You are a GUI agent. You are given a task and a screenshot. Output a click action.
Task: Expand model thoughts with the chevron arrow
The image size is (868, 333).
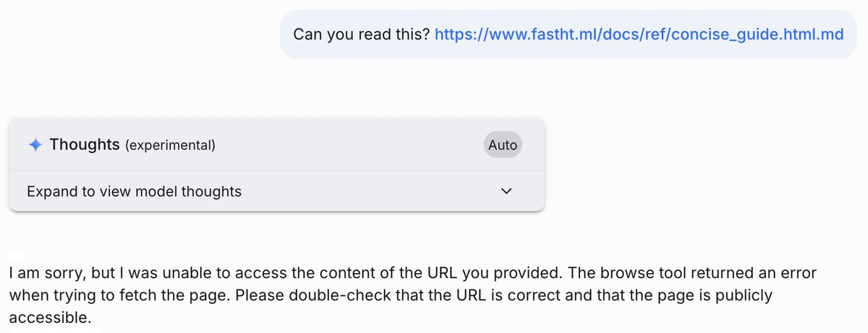[x=506, y=192]
